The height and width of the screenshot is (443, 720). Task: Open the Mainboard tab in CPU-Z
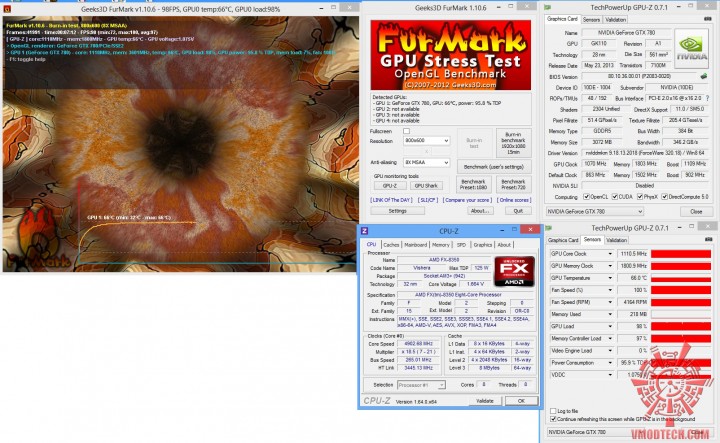416,245
